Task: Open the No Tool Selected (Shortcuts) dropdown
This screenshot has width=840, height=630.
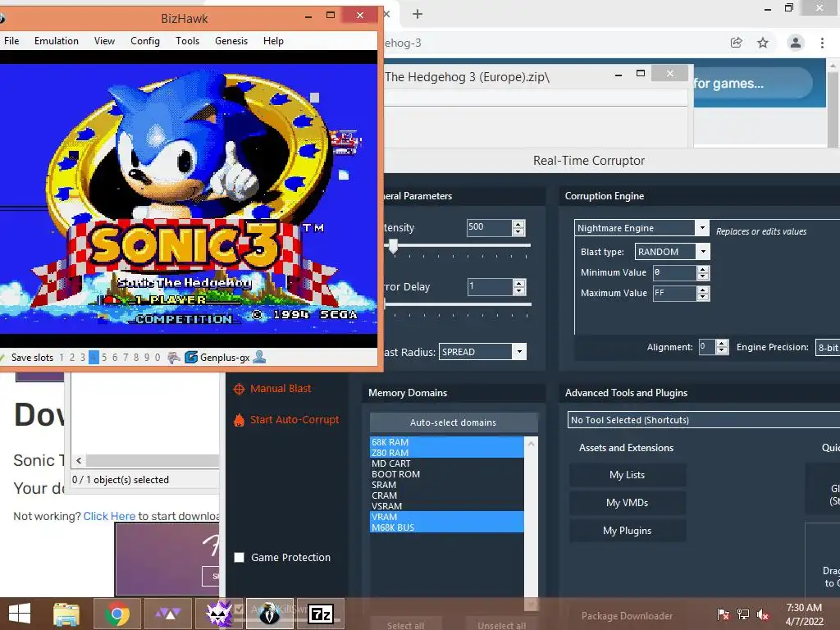Action: (x=703, y=420)
